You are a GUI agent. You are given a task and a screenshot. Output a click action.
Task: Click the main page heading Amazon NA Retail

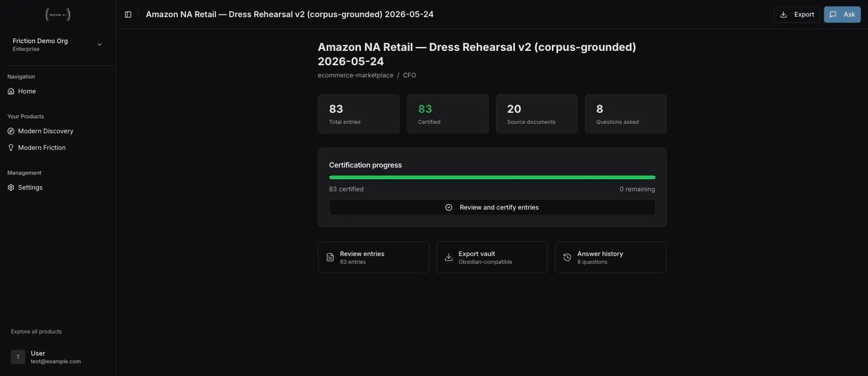pyautogui.click(x=477, y=54)
